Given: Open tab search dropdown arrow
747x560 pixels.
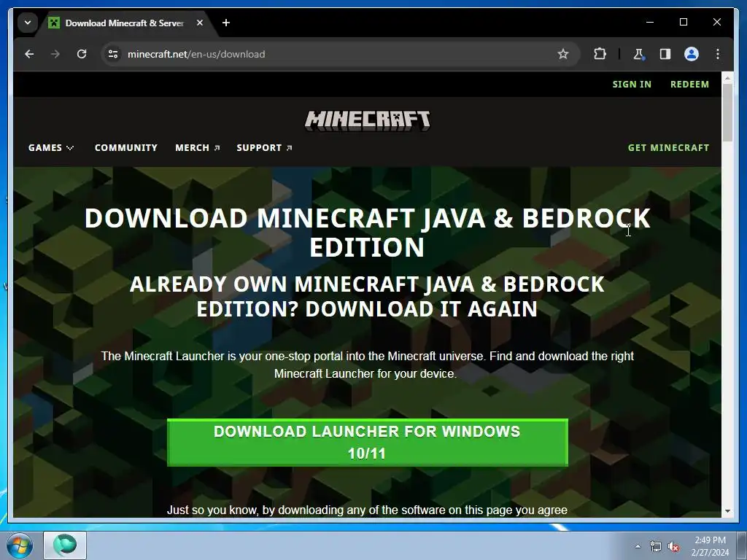Looking at the screenshot, I should pyautogui.click(x=28, y=23).
